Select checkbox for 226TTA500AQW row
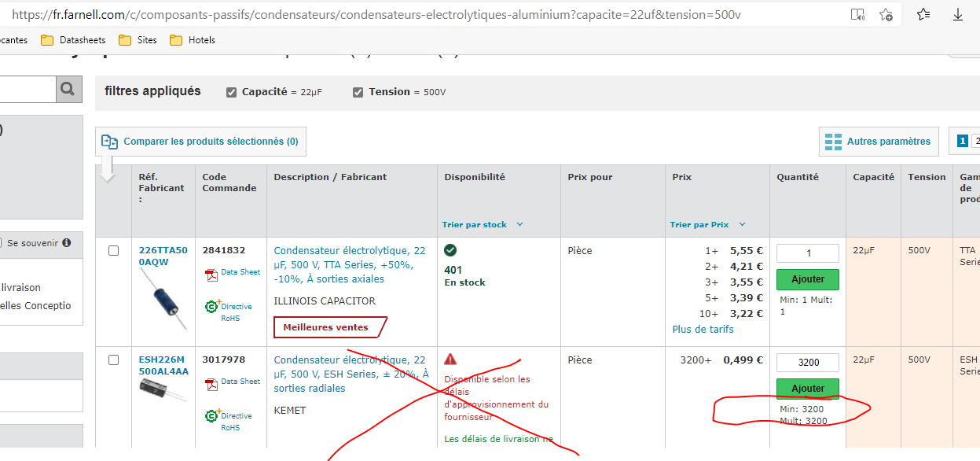 113,250
